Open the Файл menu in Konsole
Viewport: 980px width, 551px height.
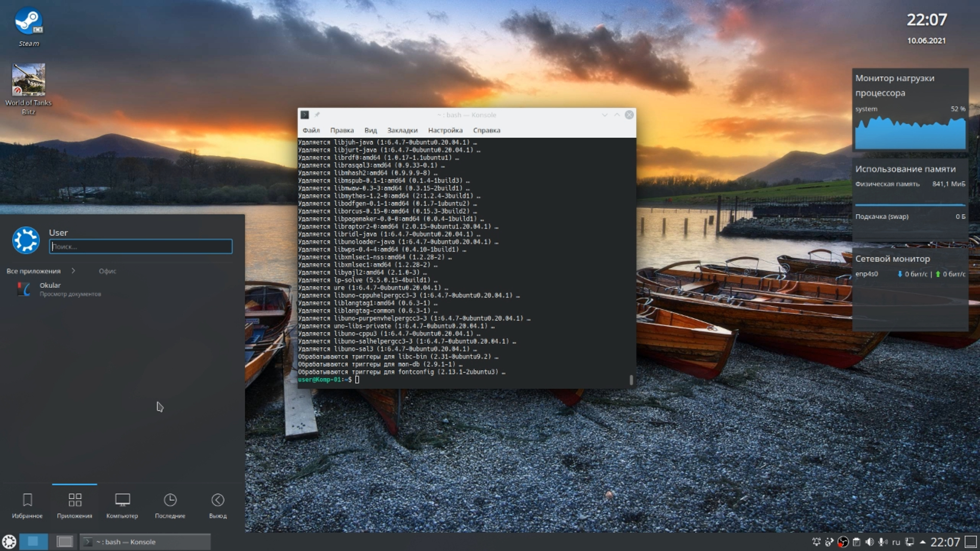coord(311,130)
